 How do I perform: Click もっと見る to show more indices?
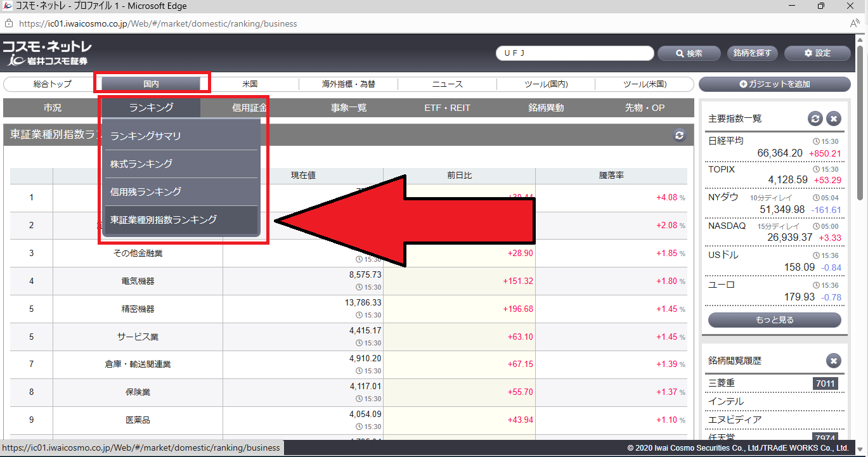tap(775, 320)
